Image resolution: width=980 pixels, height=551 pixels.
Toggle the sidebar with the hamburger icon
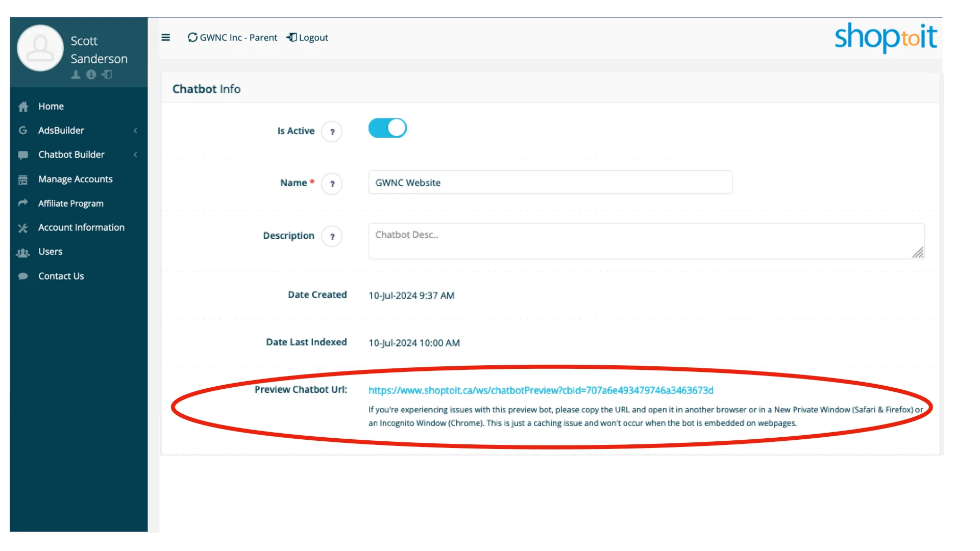[x=165, y=37]
